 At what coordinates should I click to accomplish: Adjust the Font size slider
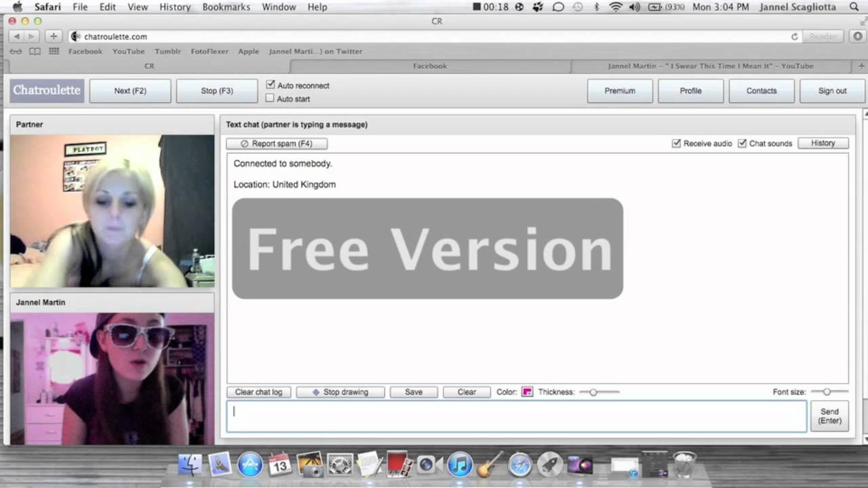829,392
